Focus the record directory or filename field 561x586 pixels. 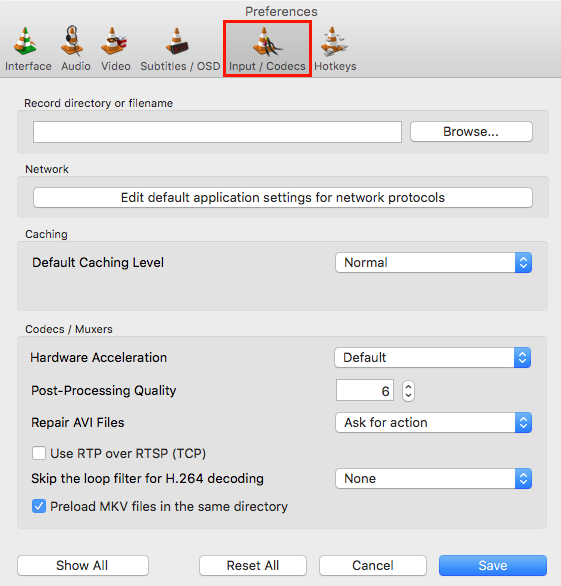(x=217, y=132)
